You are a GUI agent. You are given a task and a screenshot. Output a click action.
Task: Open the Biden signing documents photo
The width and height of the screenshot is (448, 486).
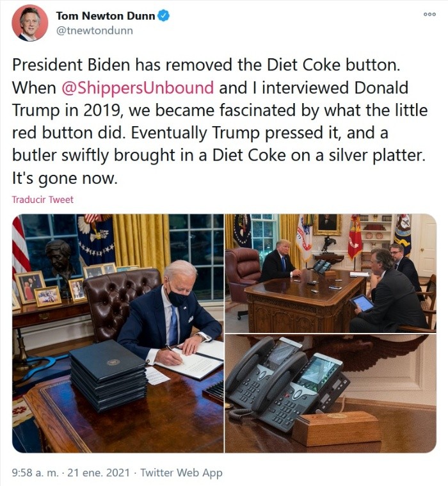(x=118, y=333)
